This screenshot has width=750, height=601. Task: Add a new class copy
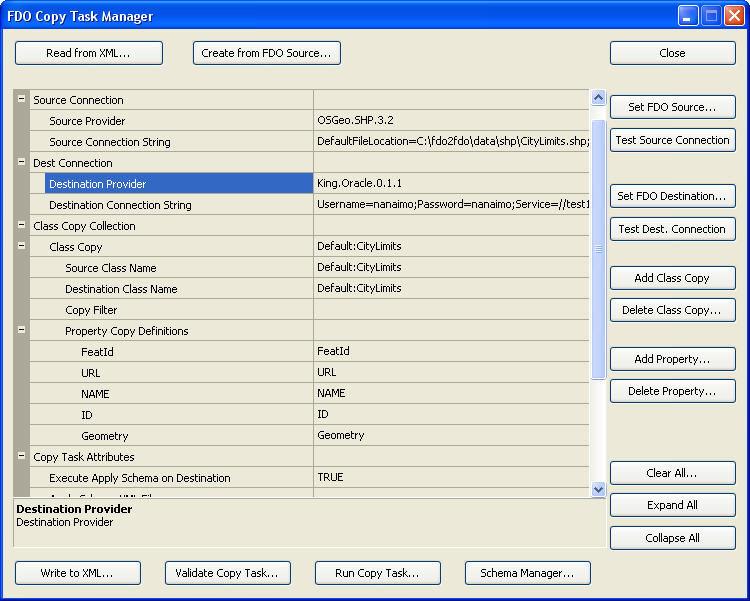tap(672, 278)
